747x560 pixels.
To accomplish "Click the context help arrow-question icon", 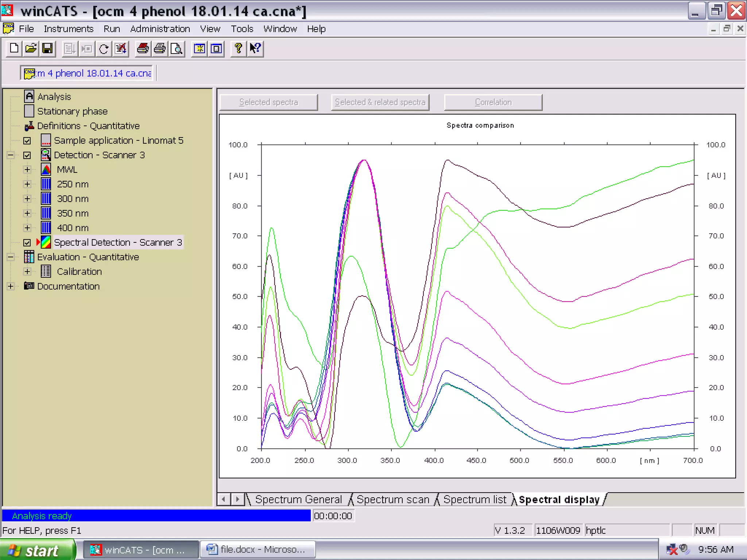I will [255, 48].
